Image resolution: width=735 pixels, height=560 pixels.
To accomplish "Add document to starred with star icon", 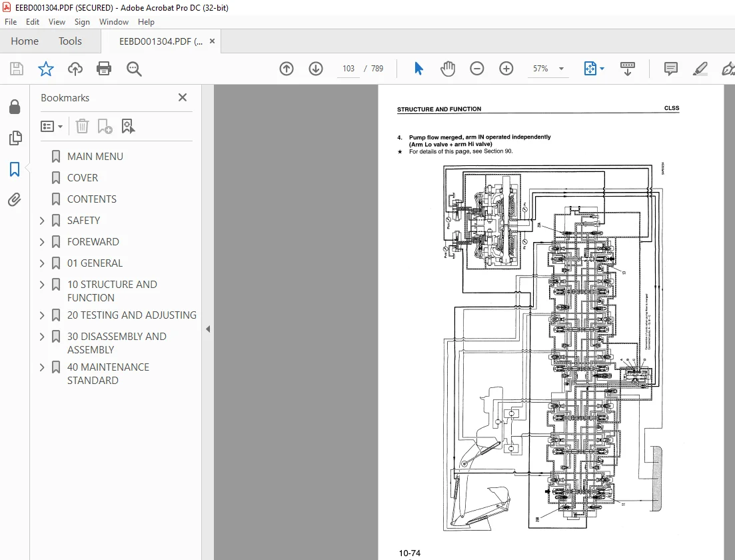I will tap(45, 69).
